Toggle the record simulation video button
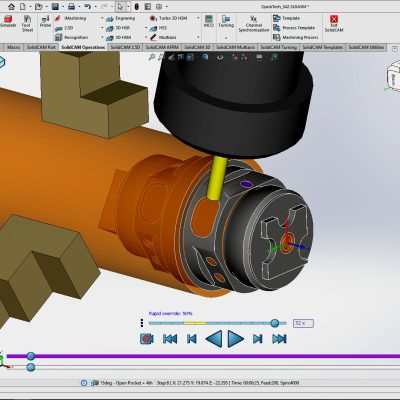400x400 pixels. 146,339
